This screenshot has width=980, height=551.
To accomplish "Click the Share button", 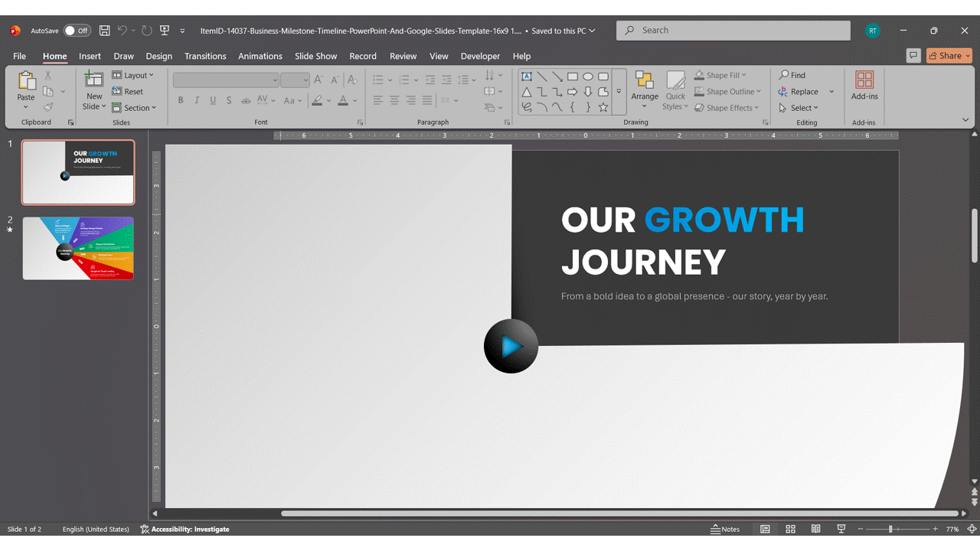I will point(949,55).
